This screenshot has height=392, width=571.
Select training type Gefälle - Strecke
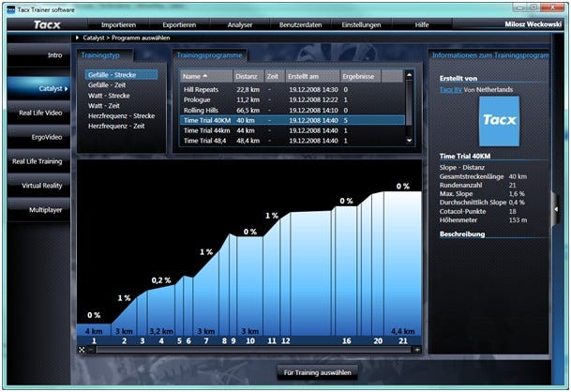121,75
